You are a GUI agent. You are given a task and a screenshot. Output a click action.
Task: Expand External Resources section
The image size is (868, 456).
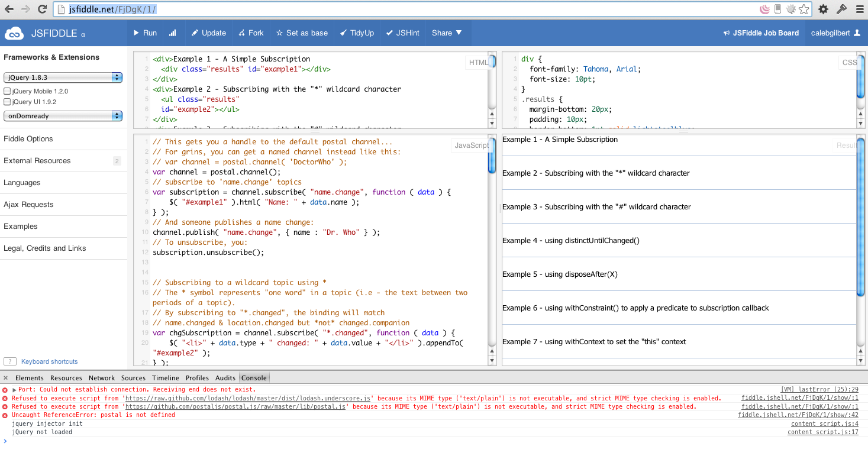click(x=63, y=161)
